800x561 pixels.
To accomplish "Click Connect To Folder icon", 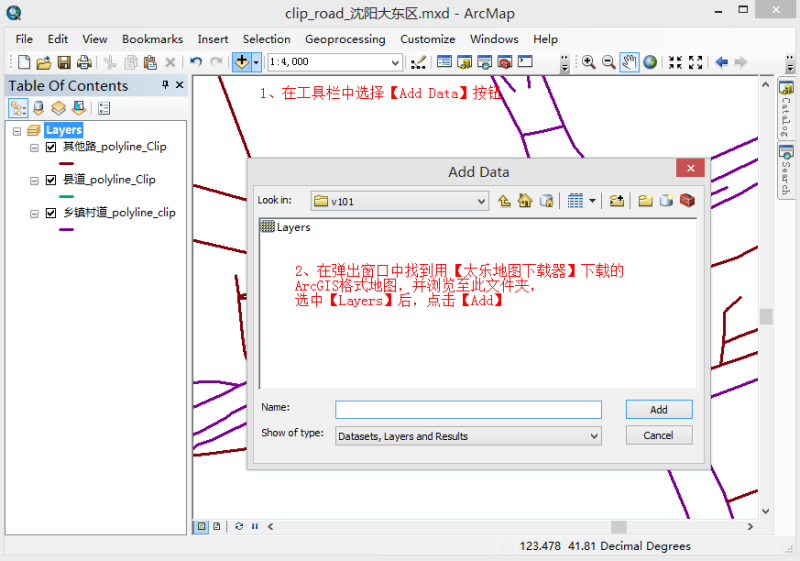I will (616, 201).
